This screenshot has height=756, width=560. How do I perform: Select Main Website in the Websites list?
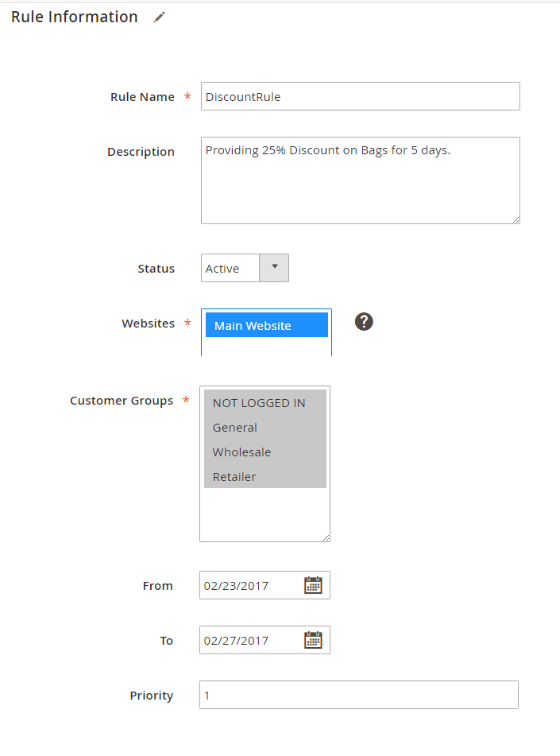[266, 324]
